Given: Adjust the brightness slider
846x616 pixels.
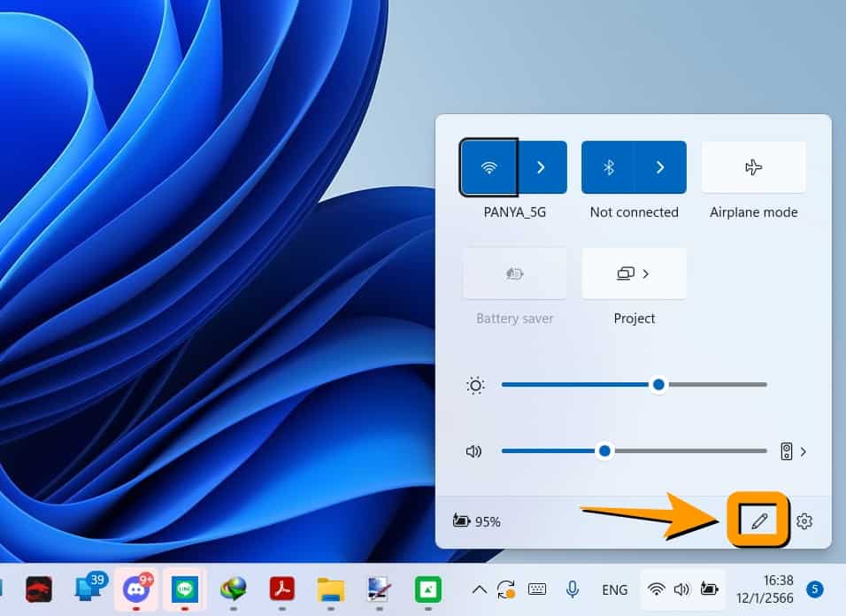Looking at the screenshot, I should (658, 384).
